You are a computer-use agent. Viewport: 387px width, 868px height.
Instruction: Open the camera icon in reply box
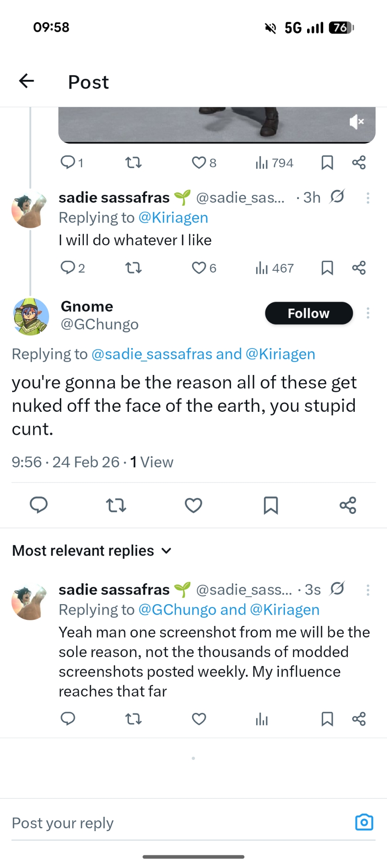[364, 822]
